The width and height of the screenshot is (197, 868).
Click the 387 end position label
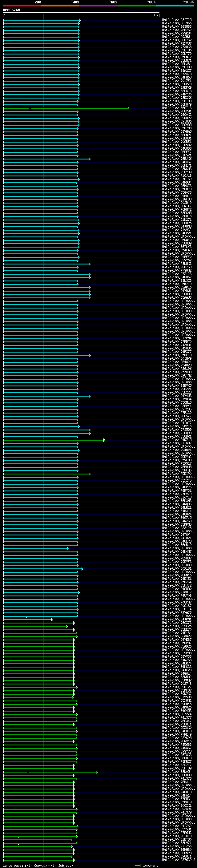[x=155, y=15]
